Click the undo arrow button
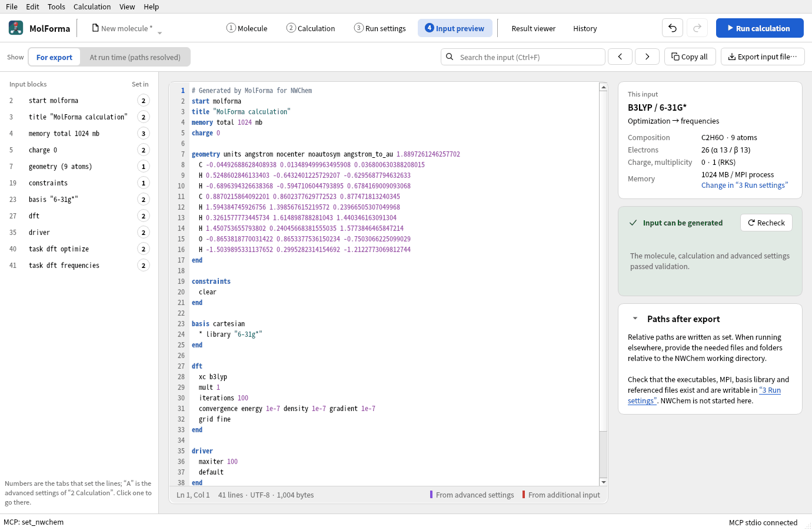This screenshot has height=530, width=812. tap(673, 28)
